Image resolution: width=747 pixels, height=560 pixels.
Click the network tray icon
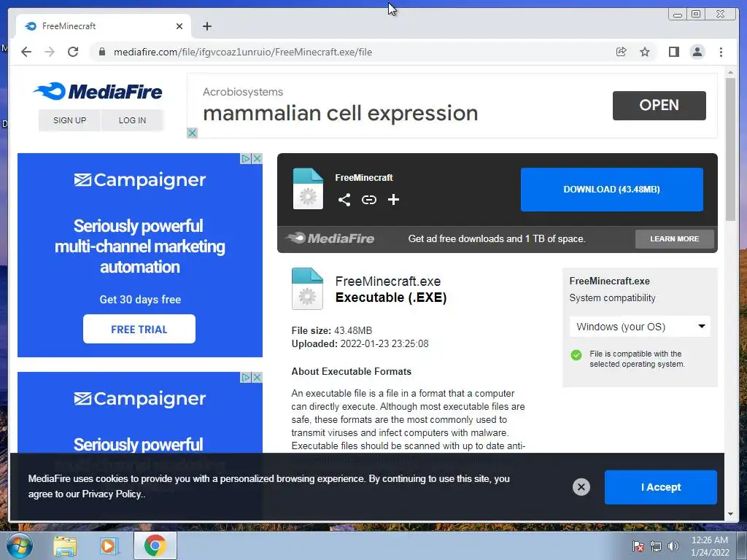point(656,546)
